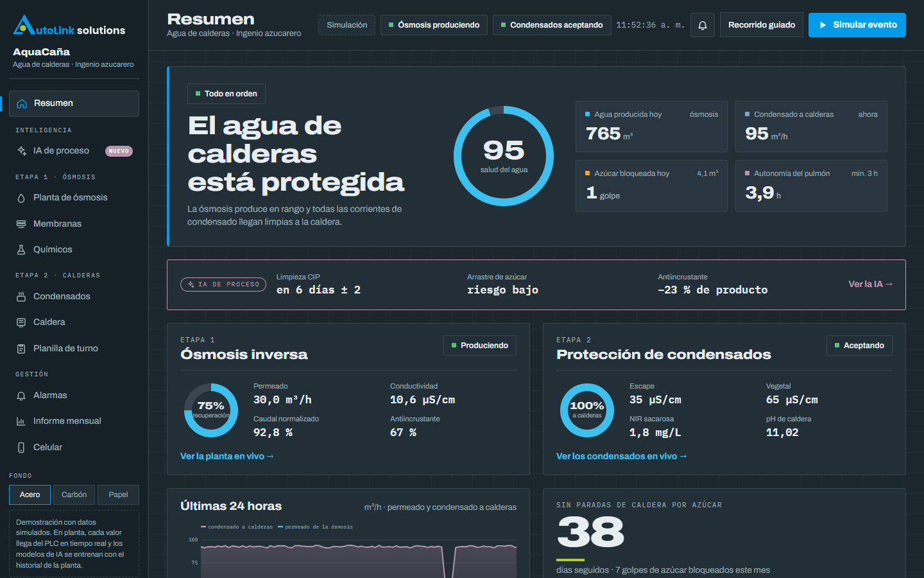Open Planilla de turno via clipboard icon
Image resolution: width=924 pixels, height=578 pixels.
click(x=21, y=349)
